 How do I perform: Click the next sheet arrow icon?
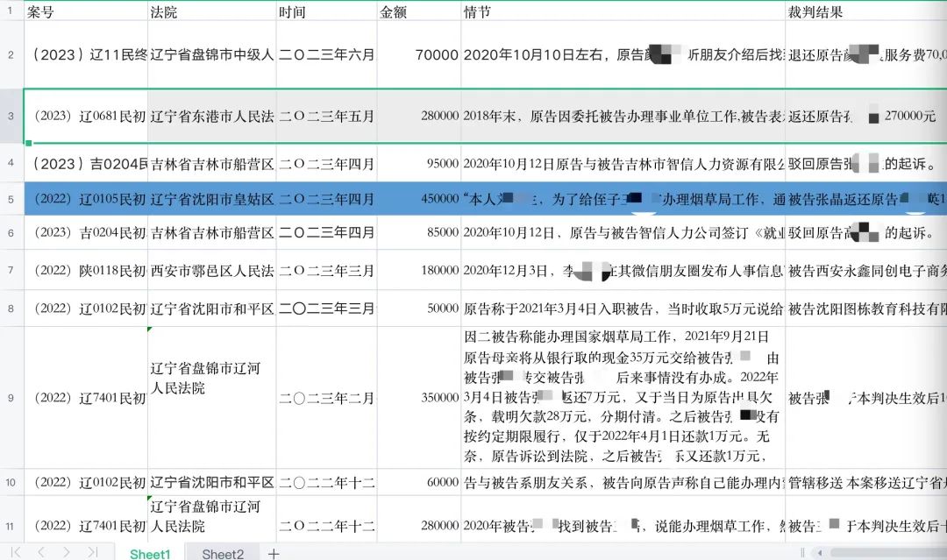(x=67, y=553)
